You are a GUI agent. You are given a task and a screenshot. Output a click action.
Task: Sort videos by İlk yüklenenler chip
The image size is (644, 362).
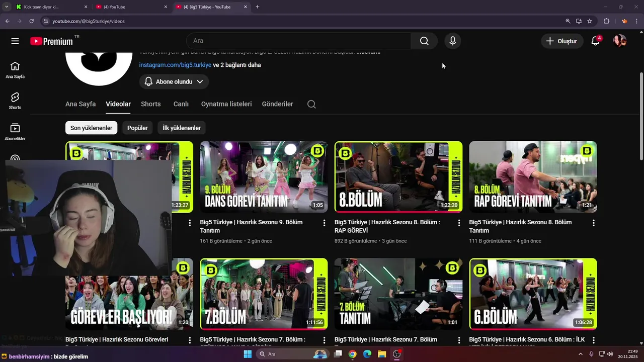(x=182, y=128)
